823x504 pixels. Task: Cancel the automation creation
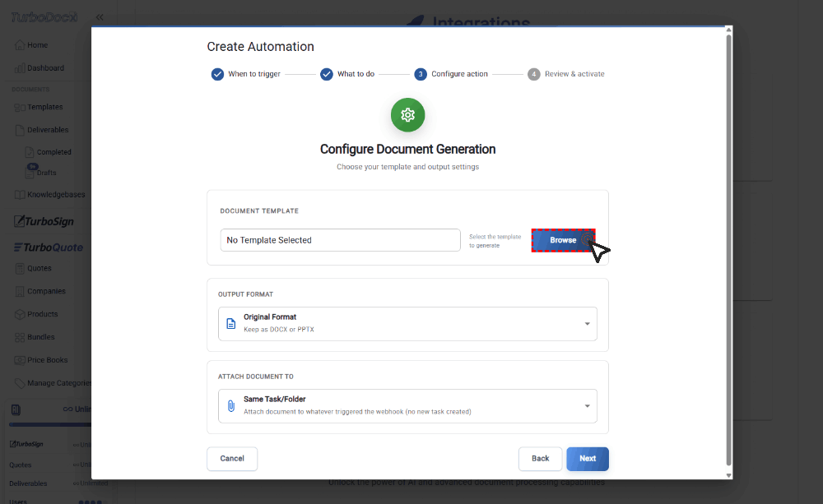232,459
